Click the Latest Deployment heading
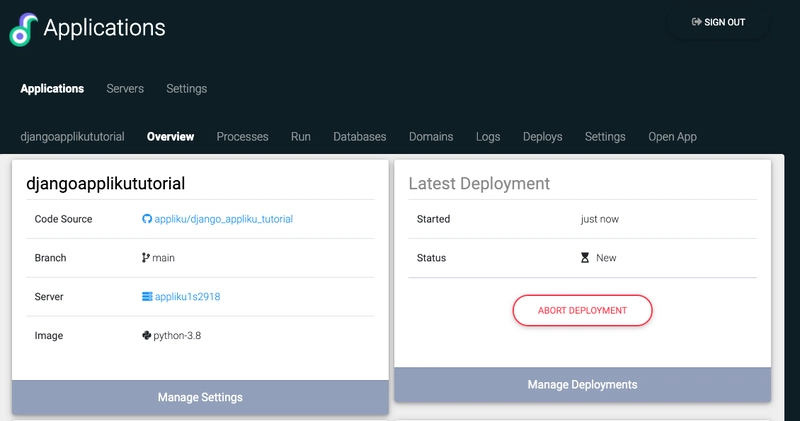The image size is (800, 421). 479,183
